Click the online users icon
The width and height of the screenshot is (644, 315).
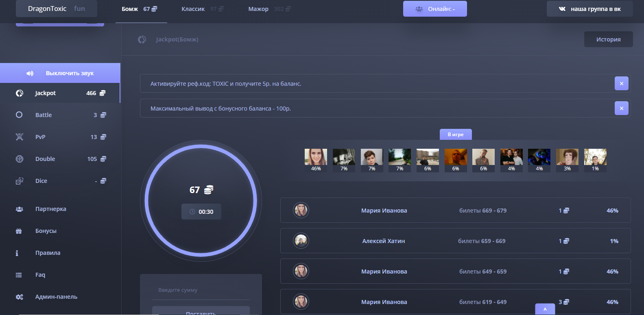click(x=419, y=9)
